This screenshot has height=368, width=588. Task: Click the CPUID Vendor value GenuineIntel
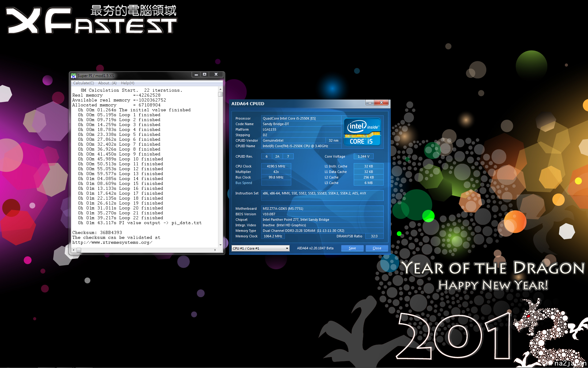pyautogui.click(x=293, y=140)
